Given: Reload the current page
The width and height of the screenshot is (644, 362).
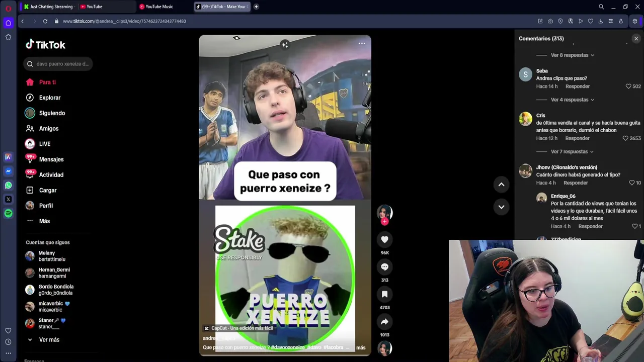Looking at the screenshot, I should click(x=45, y=21).
